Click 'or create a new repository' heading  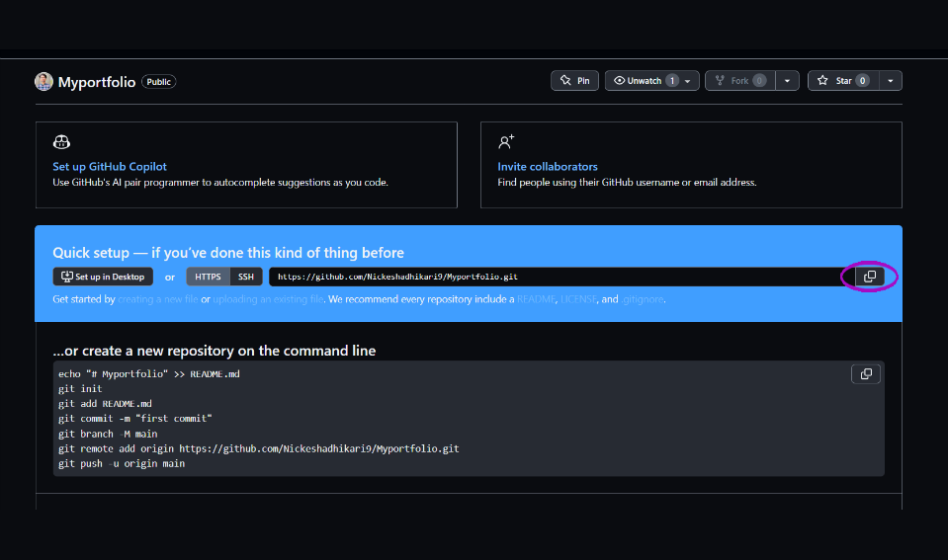coord(215,351)
